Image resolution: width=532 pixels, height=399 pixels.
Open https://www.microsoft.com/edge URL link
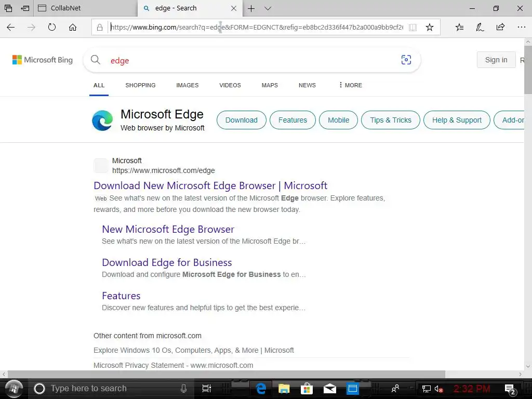[x=164, y=170]
